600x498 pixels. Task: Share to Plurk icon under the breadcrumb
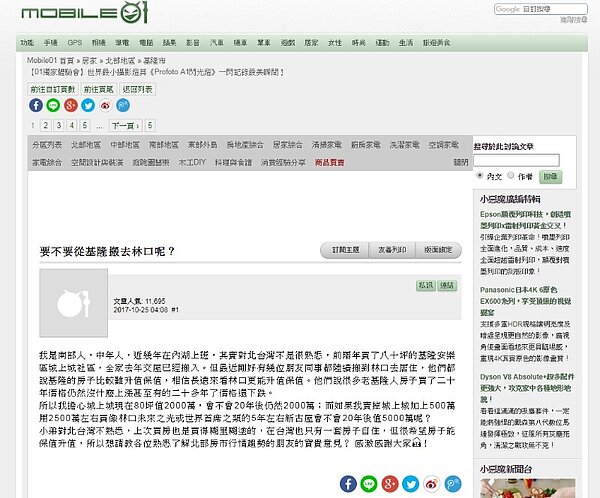(123, 105)
